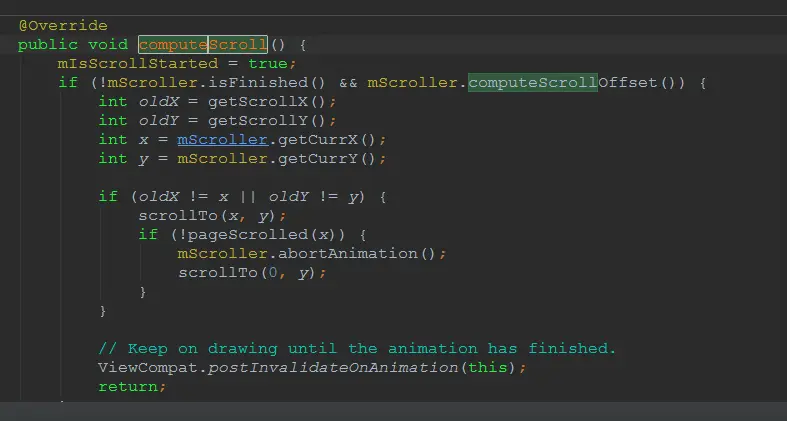Click the oldX != x condition

(184, 197)
